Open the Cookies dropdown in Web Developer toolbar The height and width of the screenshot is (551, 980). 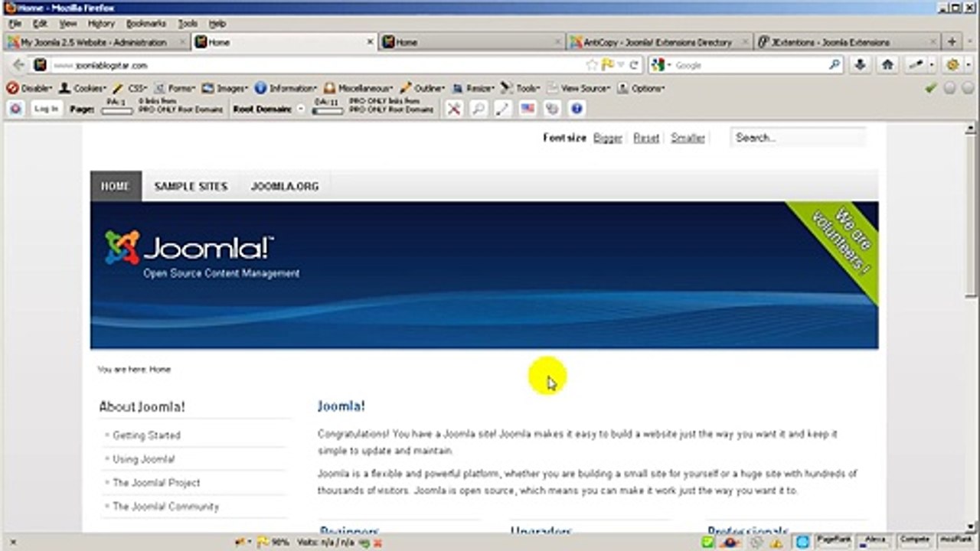[83, 88]
